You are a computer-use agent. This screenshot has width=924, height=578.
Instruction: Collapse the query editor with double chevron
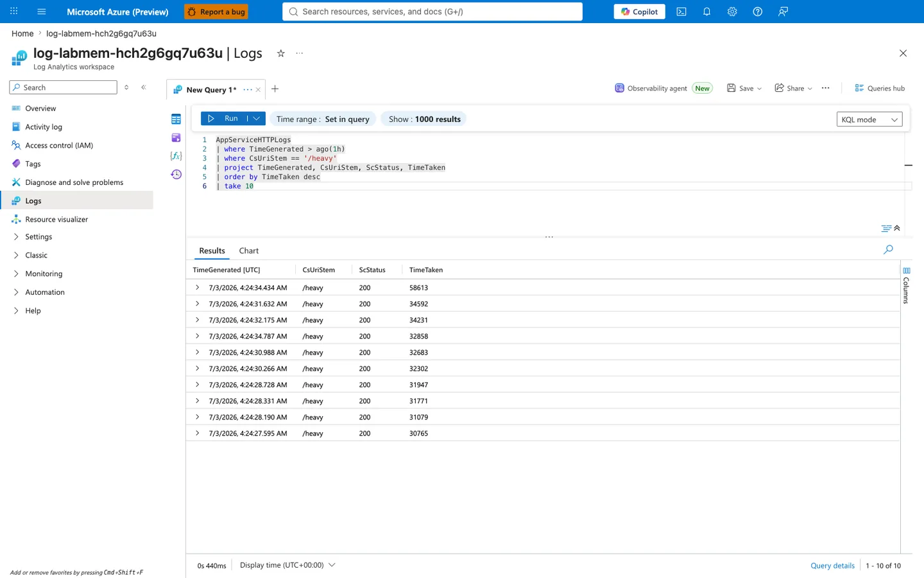point(897,228)
